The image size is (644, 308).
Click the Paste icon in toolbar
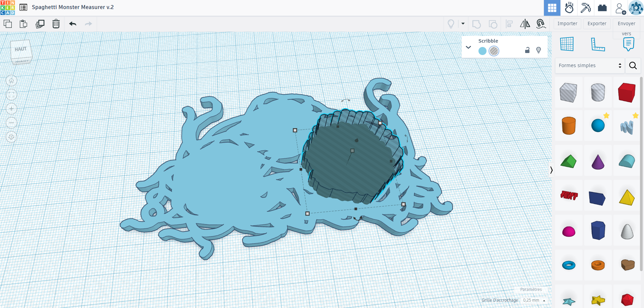click(x=24, y=24)
